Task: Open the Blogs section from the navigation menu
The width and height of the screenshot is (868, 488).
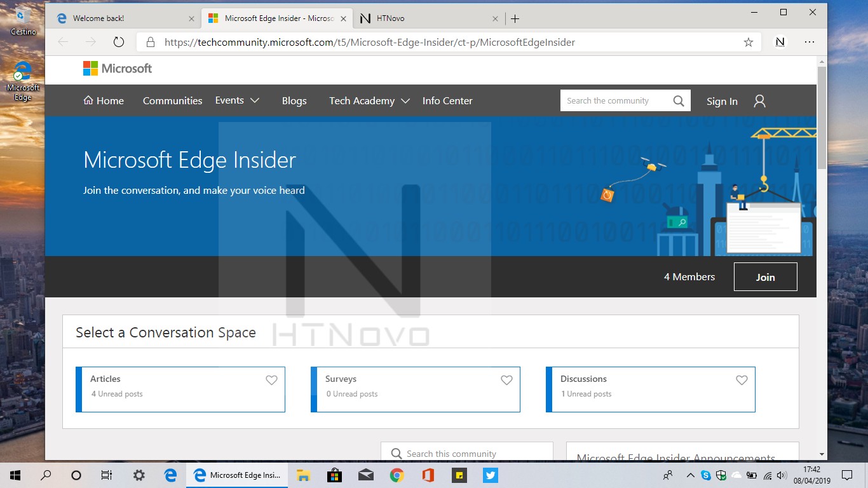Action: (294, 100)
